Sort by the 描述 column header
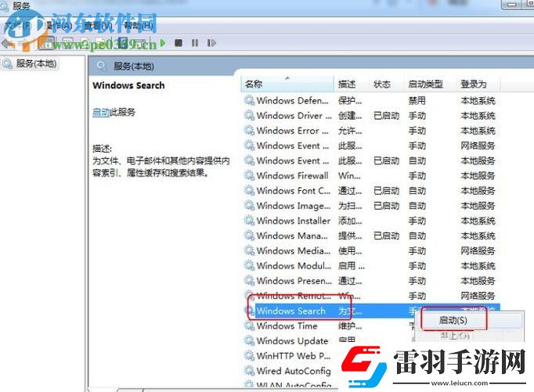 point(351,84)
